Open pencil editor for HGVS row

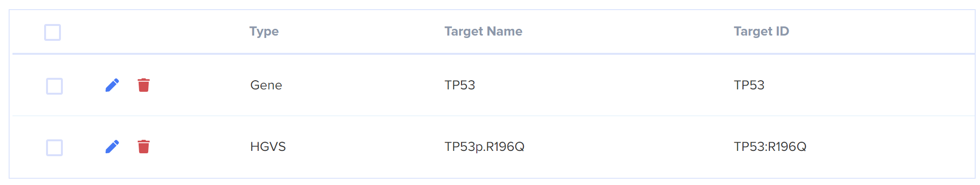112,147
